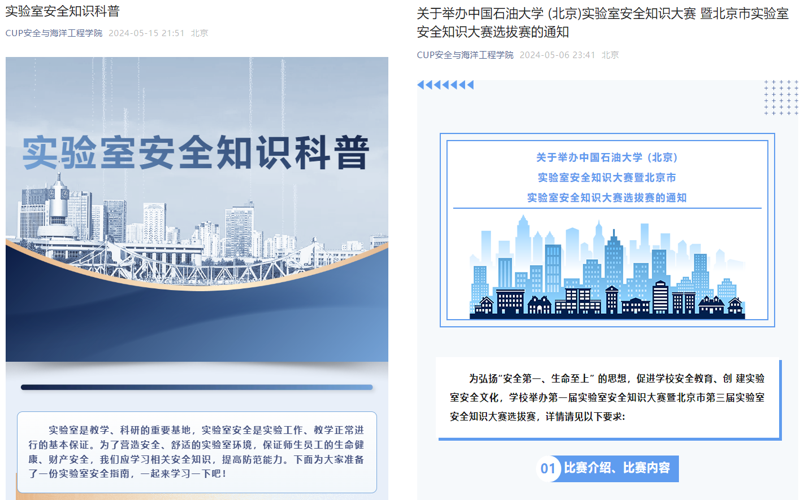805x500 pixels.
Task: Click the 2024-05-15 21:51 publish date
Action: [146, 33]
